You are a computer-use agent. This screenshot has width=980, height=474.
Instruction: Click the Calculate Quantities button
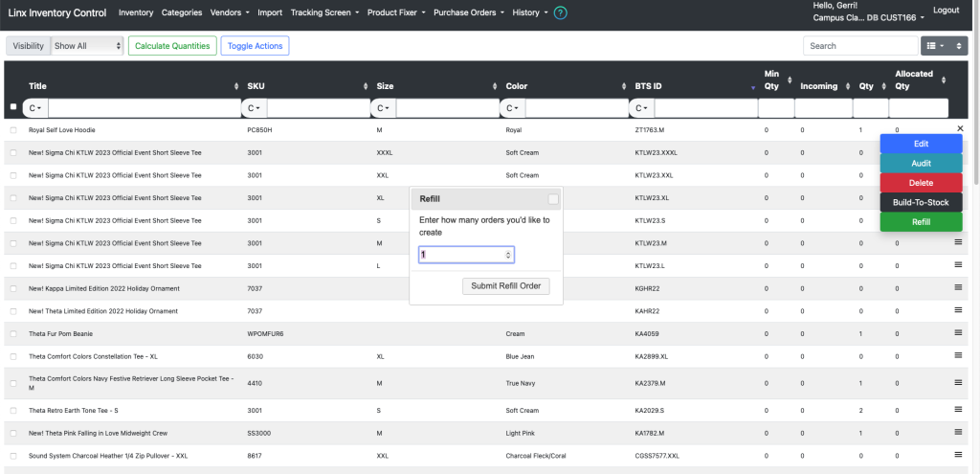pyautogui.click(x=172, y=46)
